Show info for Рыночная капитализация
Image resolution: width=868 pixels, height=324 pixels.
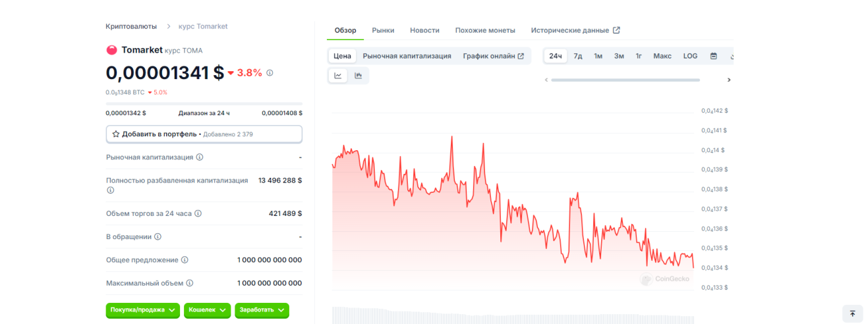tap(200, 157)
